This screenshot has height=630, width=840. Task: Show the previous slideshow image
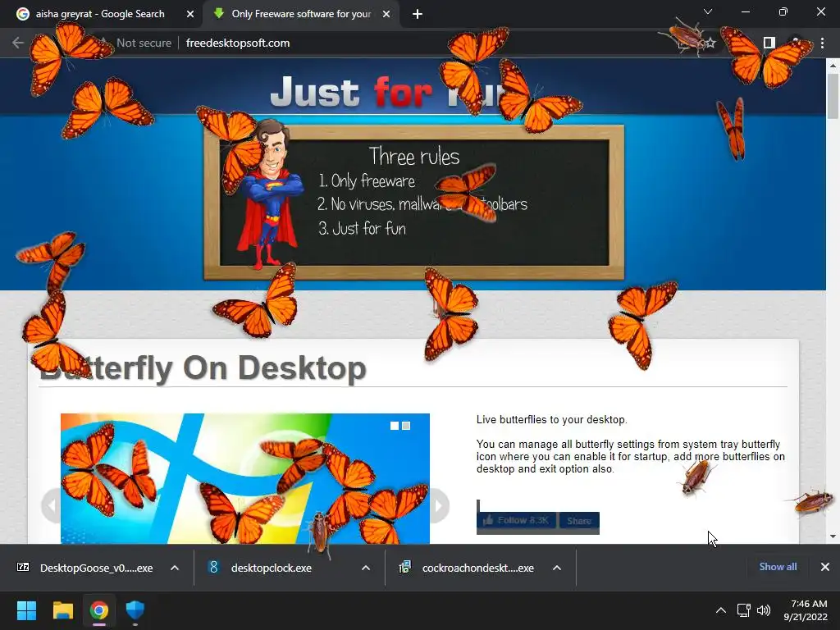tap(52, 505)
